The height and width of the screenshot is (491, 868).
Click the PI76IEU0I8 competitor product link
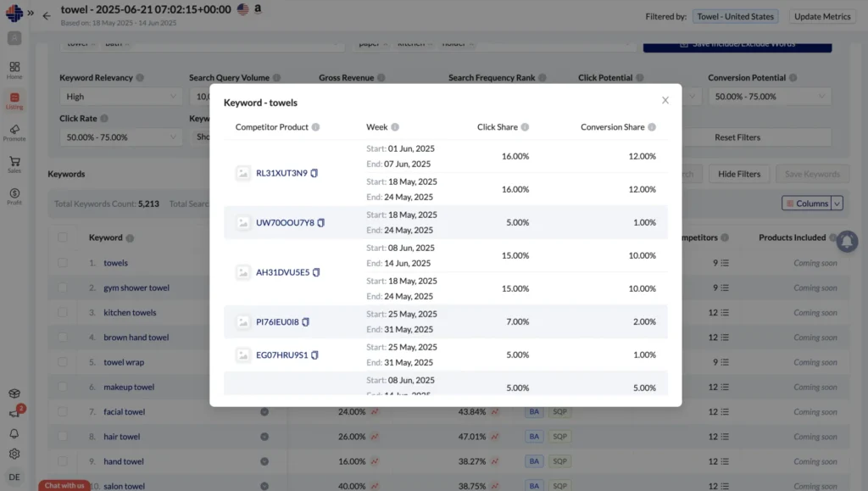pos(277,322)
